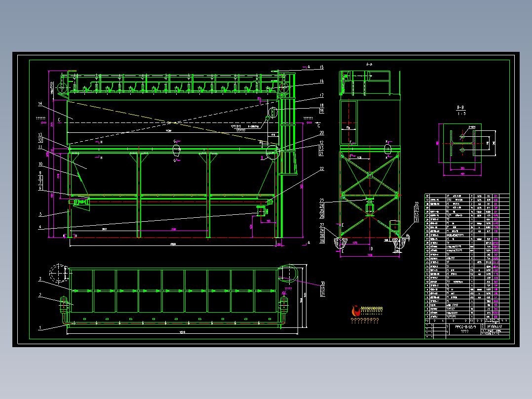
Task: Select callout number 30 near plan view
Action: (322, 283)
